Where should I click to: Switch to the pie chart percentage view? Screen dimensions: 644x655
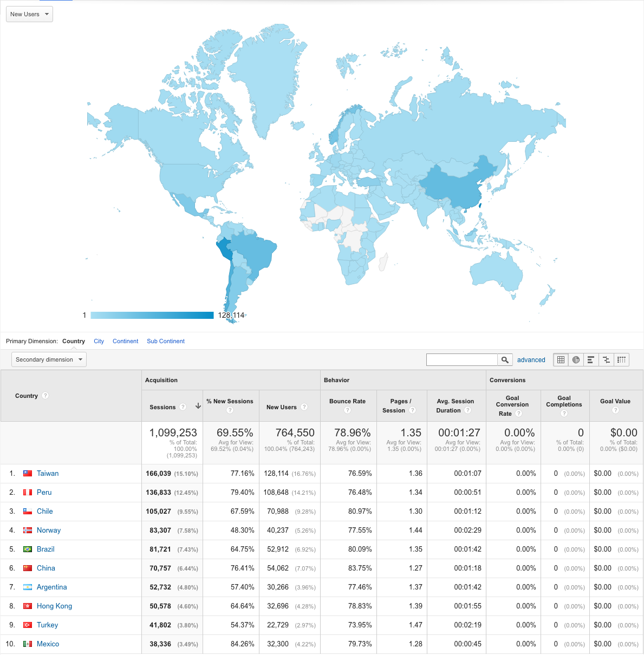point(576,359)
